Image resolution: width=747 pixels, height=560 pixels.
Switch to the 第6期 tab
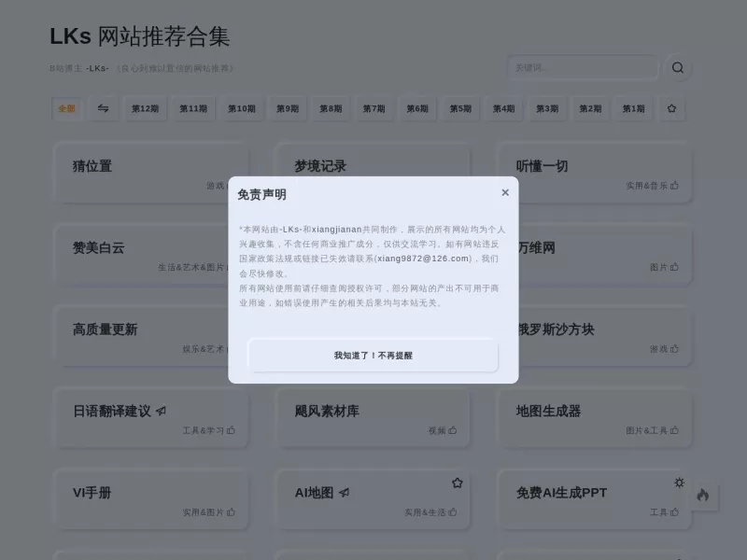(417, 108)
